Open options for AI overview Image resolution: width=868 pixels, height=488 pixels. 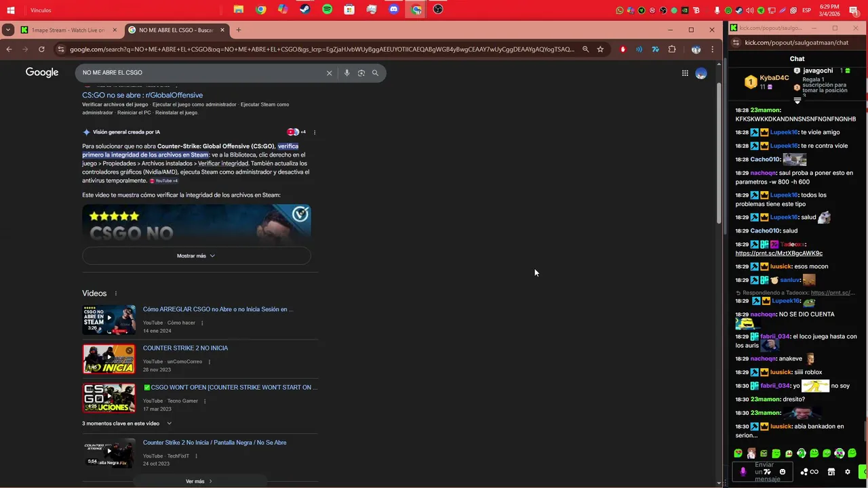(315, 132)
